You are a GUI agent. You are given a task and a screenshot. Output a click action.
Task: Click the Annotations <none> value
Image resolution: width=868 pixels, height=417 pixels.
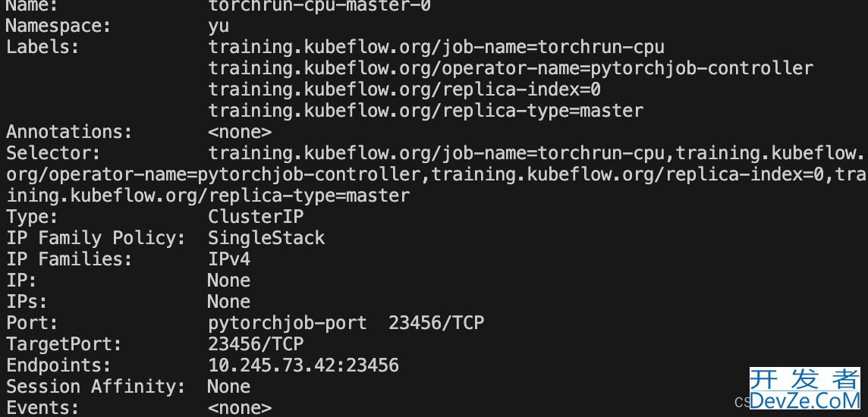(x=240, y=132)
